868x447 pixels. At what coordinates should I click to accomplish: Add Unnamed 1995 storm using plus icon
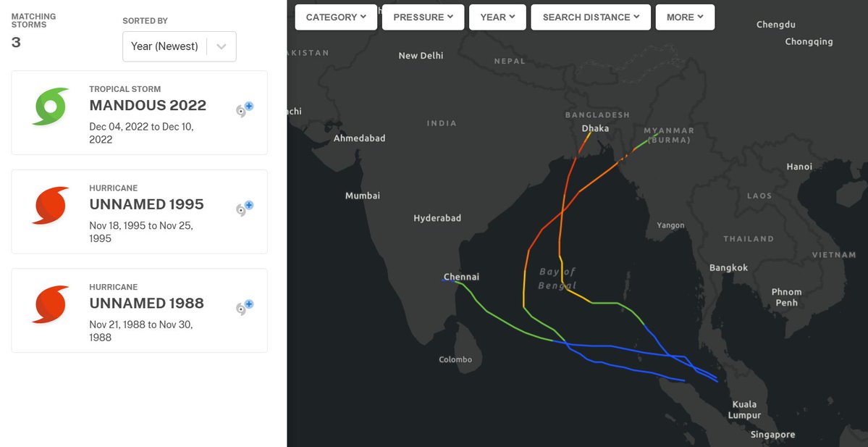pos(245,208)
